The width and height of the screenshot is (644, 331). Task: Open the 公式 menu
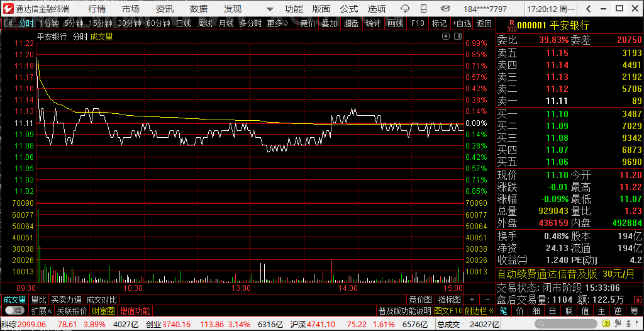[348, 9]
